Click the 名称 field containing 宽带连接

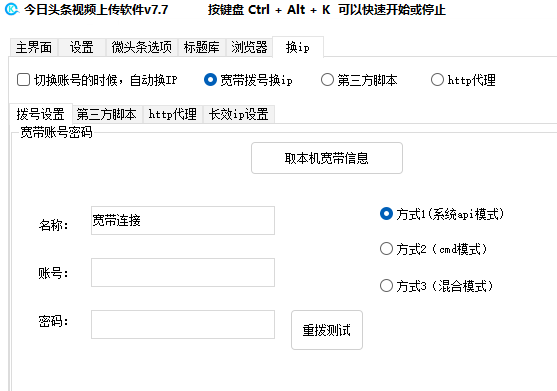tap(183, 221)
